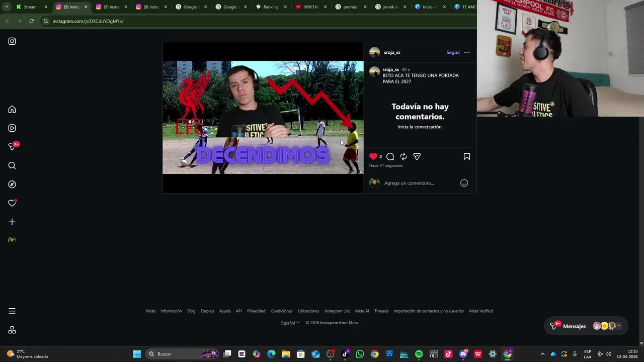
Task: Click sroja_ss avatar in post header
Action: [374, 52]
